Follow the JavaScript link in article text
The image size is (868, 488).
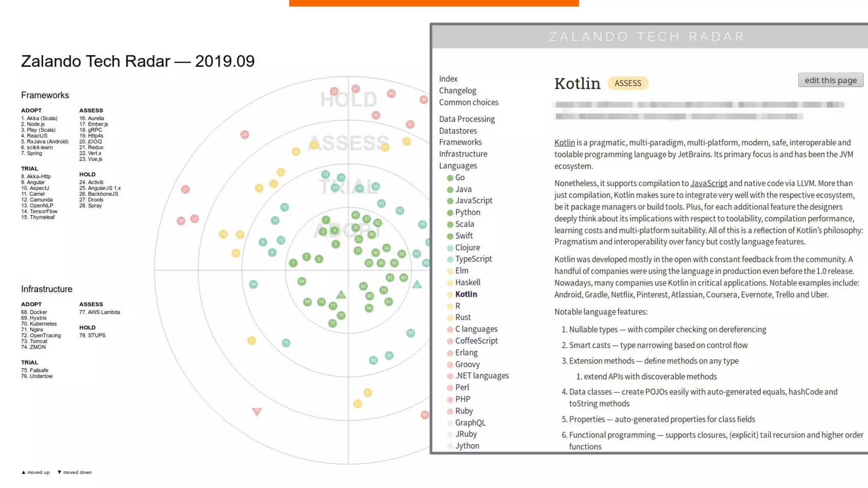tap(709, 183)
